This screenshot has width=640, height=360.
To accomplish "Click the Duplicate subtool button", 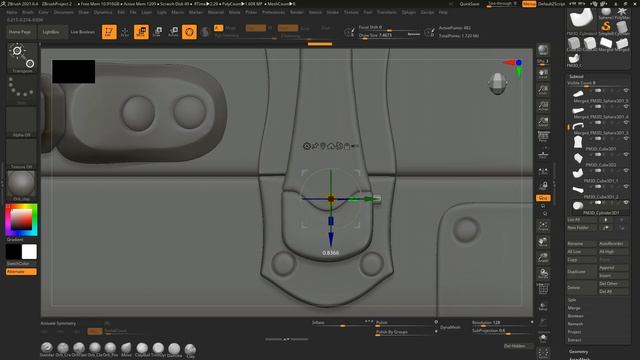I will pos(581,272).
